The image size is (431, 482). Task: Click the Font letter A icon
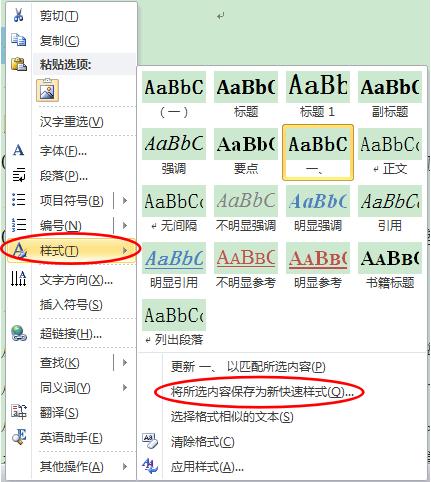[x=19, y=150]
